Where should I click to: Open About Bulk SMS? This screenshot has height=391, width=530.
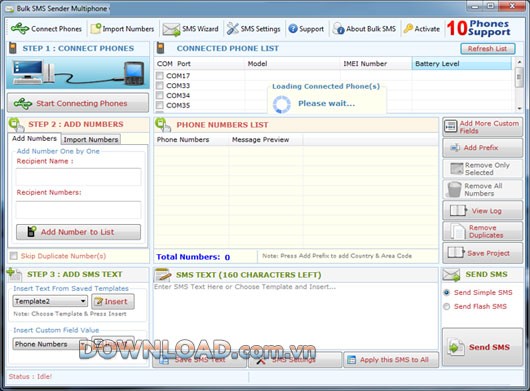(364, 29)
